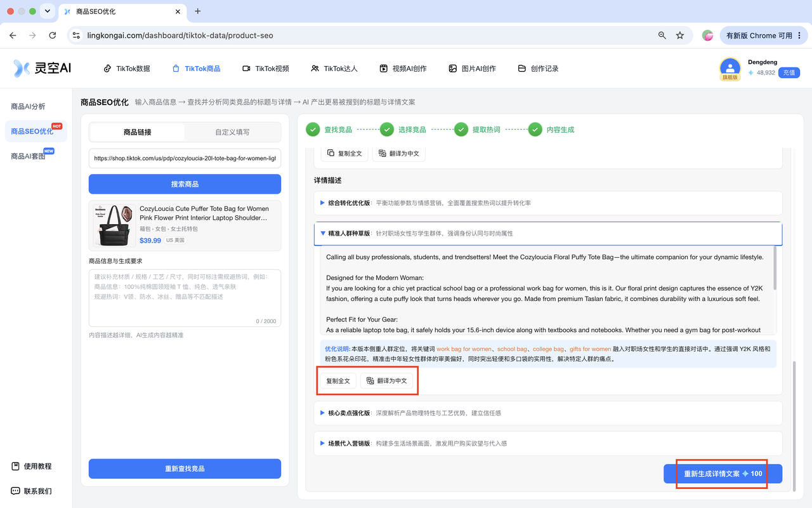Click the tote bag product thumbnail
812x508 pixels.
coord(115,225)
